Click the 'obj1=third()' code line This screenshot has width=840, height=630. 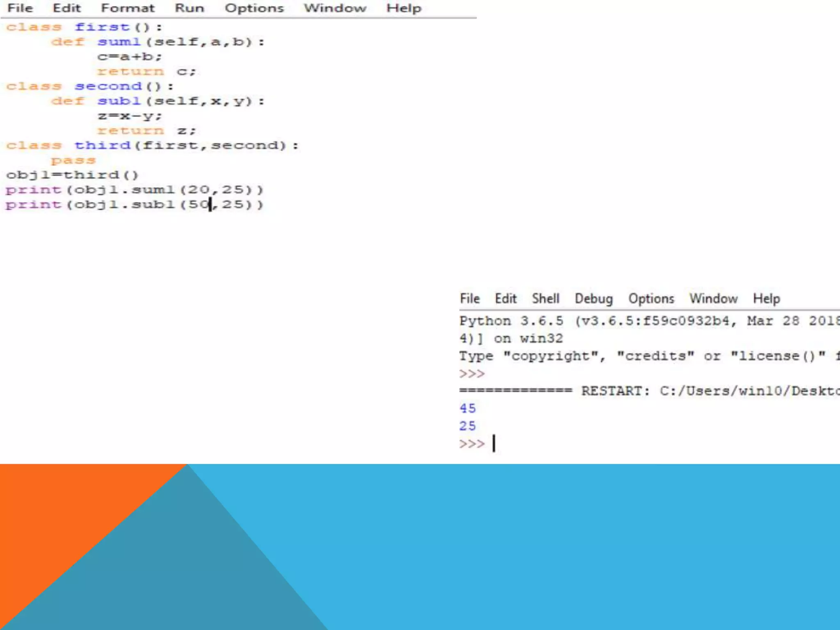(72, 175)
